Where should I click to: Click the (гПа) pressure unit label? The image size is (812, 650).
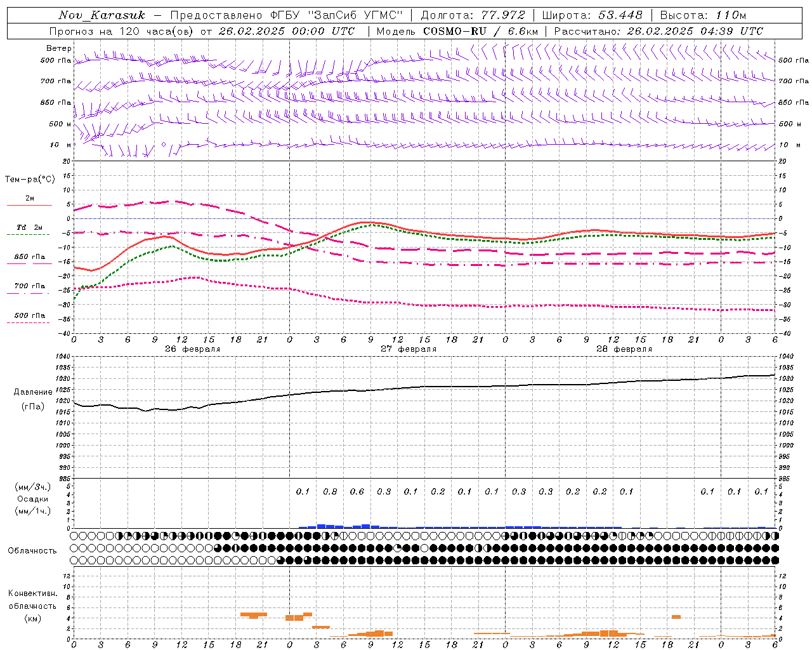(33, 407)
